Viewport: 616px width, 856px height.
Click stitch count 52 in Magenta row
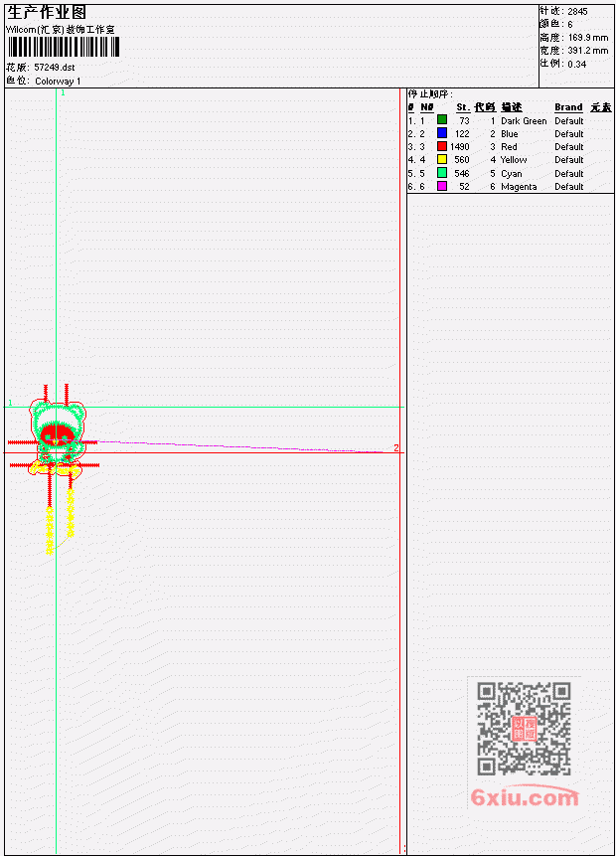464,187
